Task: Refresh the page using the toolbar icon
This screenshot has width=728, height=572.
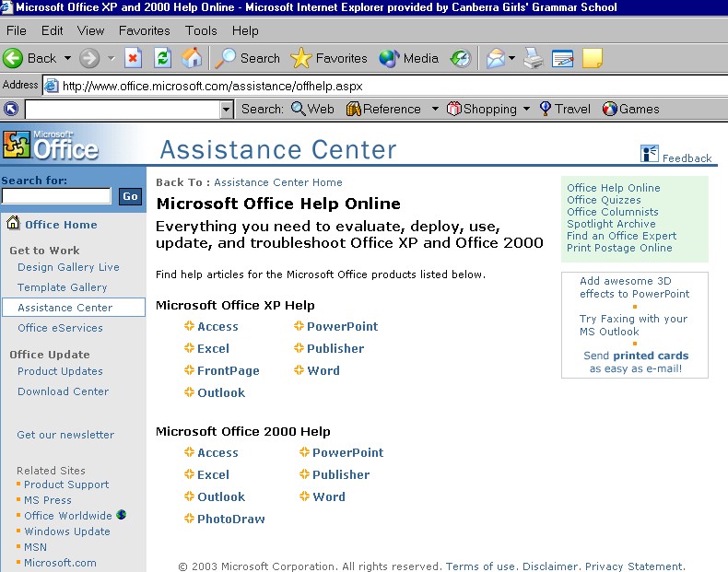Action: (x=162, y=58)
